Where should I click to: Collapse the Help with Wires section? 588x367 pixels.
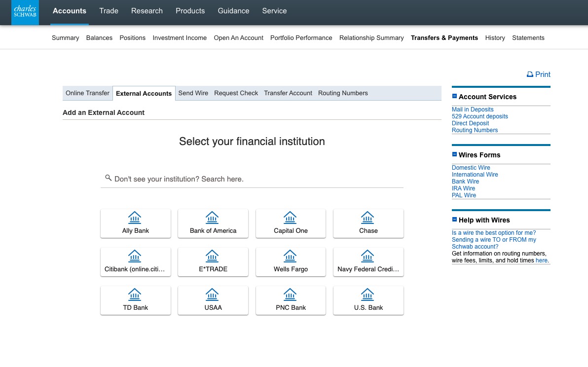click(x=454, y=220)
